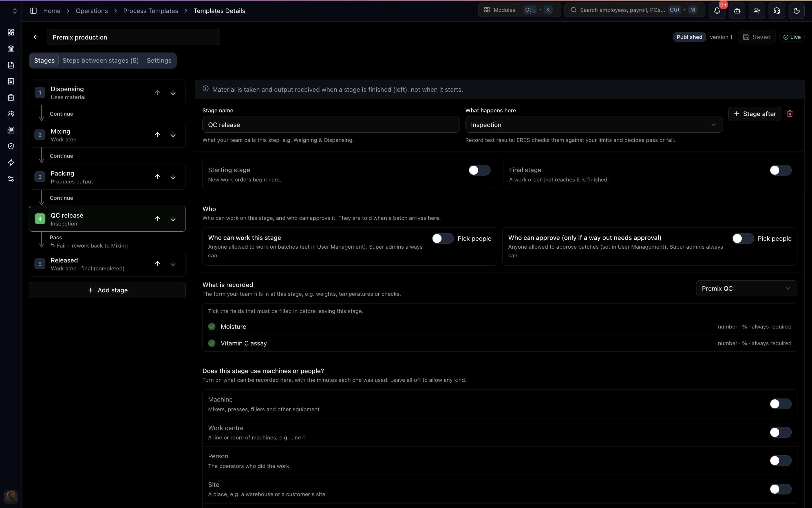Move Dispensing stage down
The image size is (812, 508).
point(173,92)
